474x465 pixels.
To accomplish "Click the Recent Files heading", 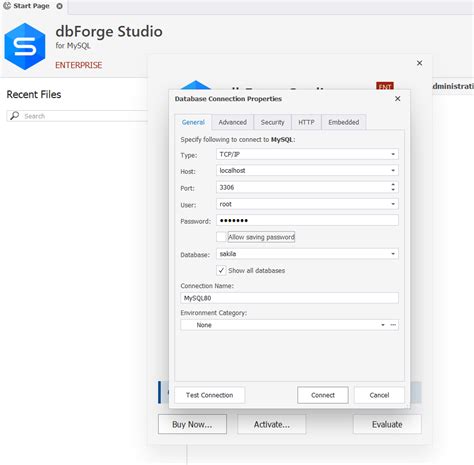I will [x=34, y=94].
